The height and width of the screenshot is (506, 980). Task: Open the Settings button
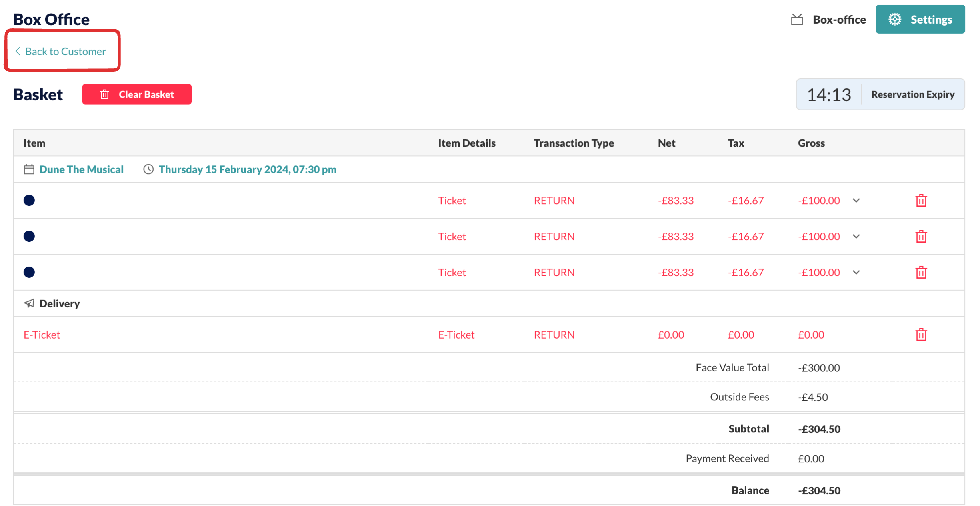(920, 19)
